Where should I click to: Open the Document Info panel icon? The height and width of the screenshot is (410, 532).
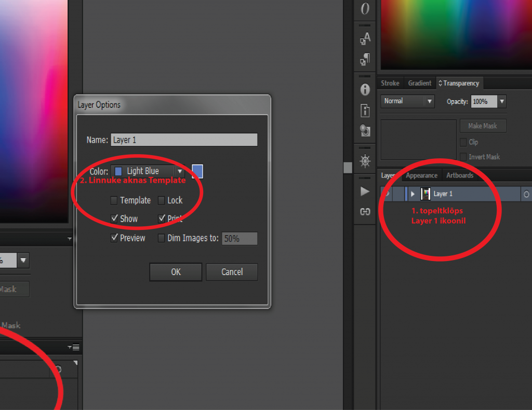tap(365, 111)
